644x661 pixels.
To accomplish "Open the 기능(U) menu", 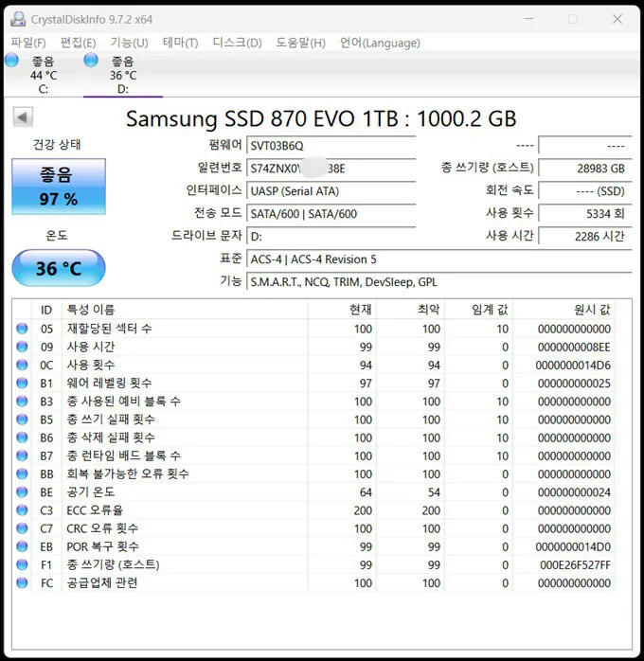I will pos(129,43).
